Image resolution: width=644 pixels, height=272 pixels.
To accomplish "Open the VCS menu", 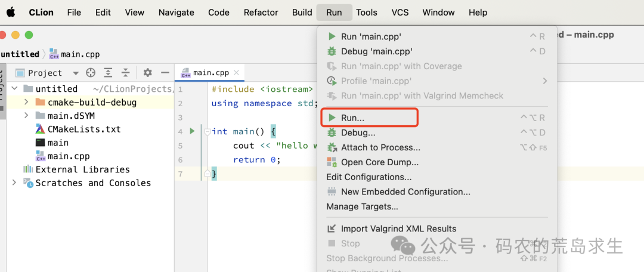I will (x=400, y=13).
